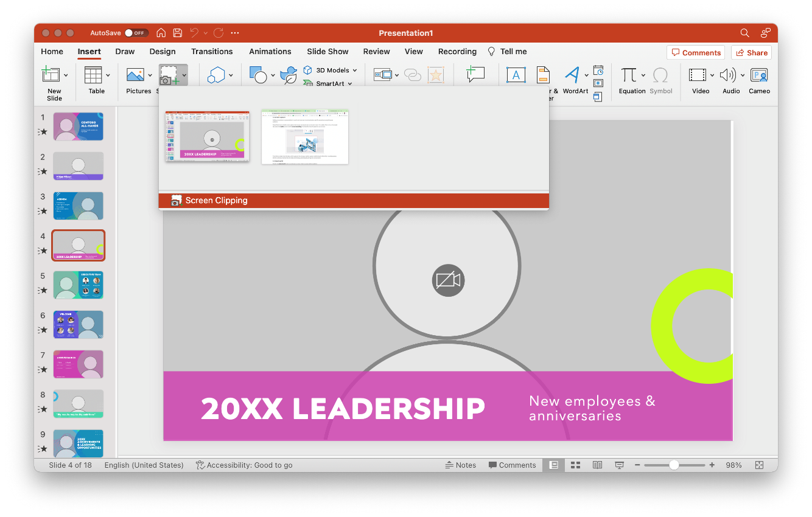
Task: Open the Transitions ribbon tab
Action: (212, 52)
